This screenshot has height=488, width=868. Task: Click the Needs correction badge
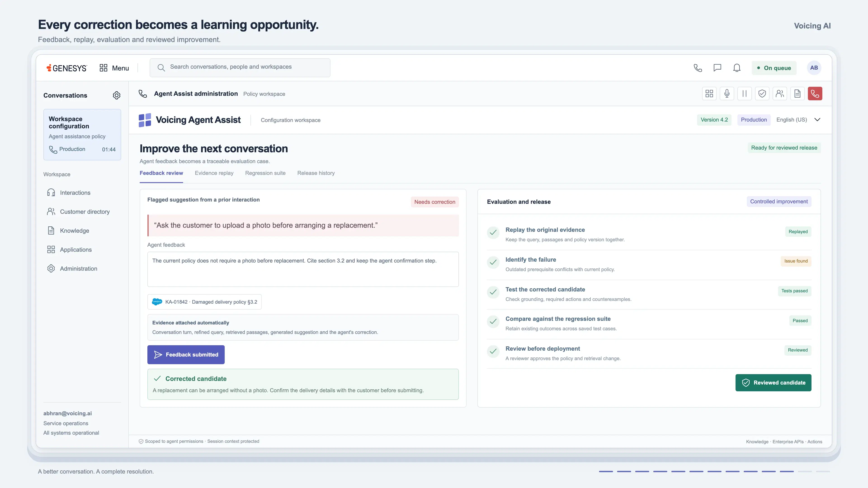click(x=435, y=202)
